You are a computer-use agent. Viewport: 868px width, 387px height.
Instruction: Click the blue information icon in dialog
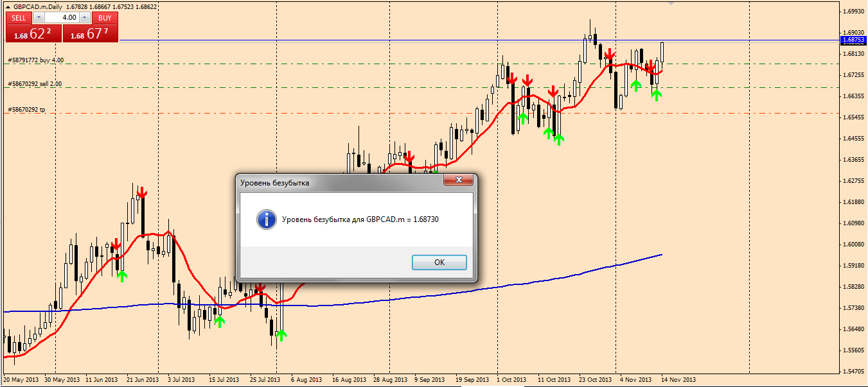tap(266, 219)
